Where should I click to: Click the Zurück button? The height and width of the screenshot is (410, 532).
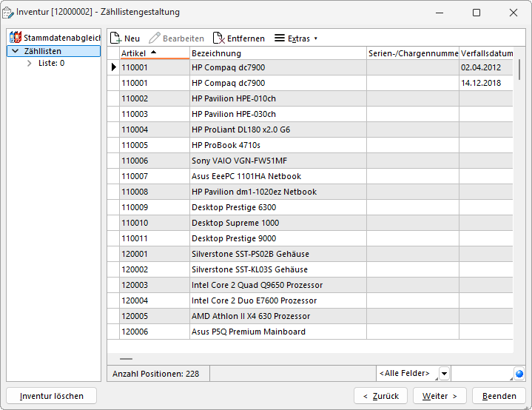click(380, 396)
